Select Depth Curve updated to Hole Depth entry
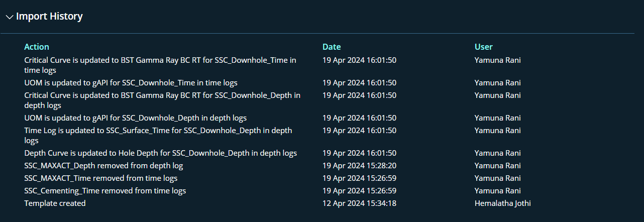This screenshot has width=644, height=222. [x=160, y=153]
